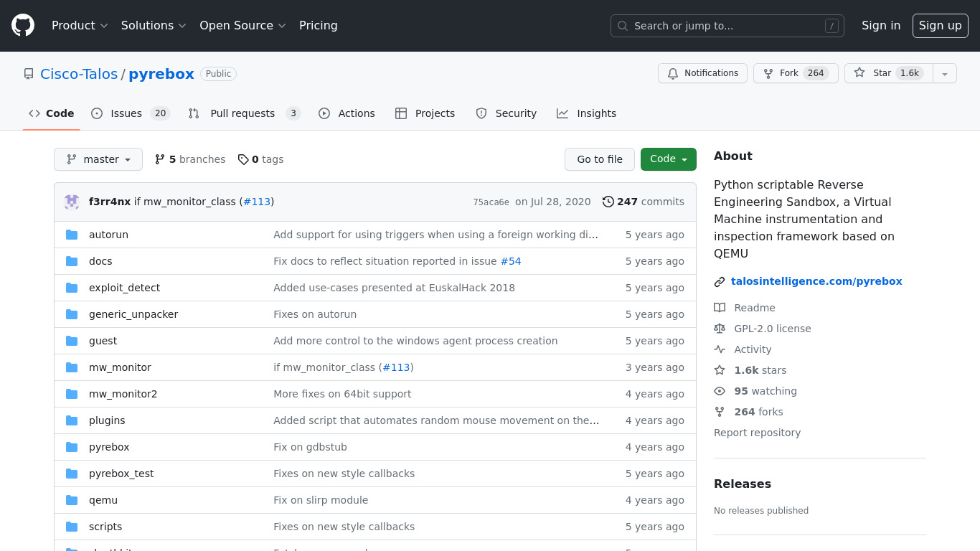The image size is (980, 551).
Task: Click the tag icon beside 0 tags
Action: (243, 159)
